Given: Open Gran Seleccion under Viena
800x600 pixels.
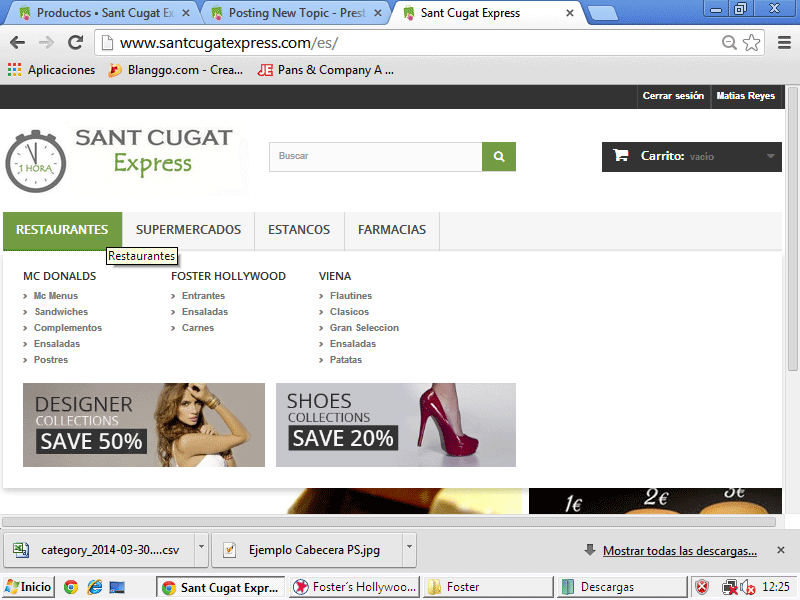Looking at the screenshot, I should coord(364,328).
